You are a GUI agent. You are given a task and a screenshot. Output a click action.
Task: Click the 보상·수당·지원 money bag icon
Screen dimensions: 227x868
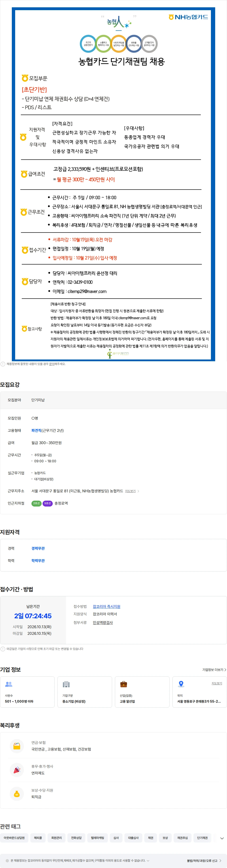[x=17, y=794]
